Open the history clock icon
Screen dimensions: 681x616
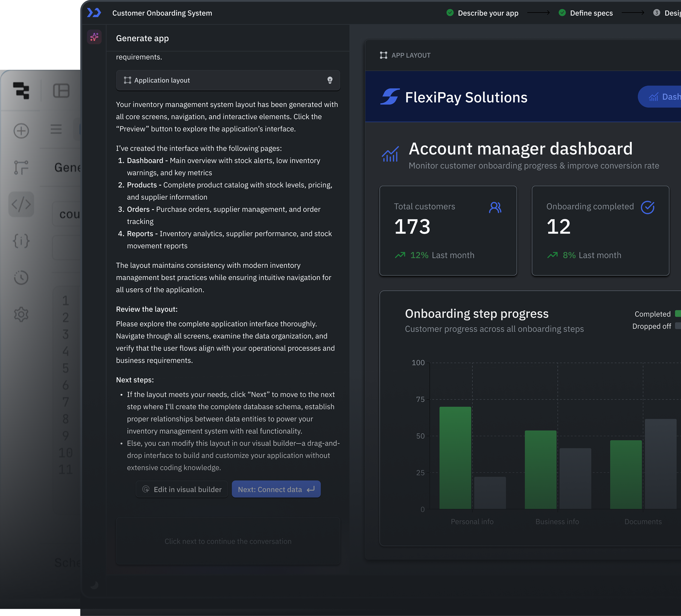(21, 277)
